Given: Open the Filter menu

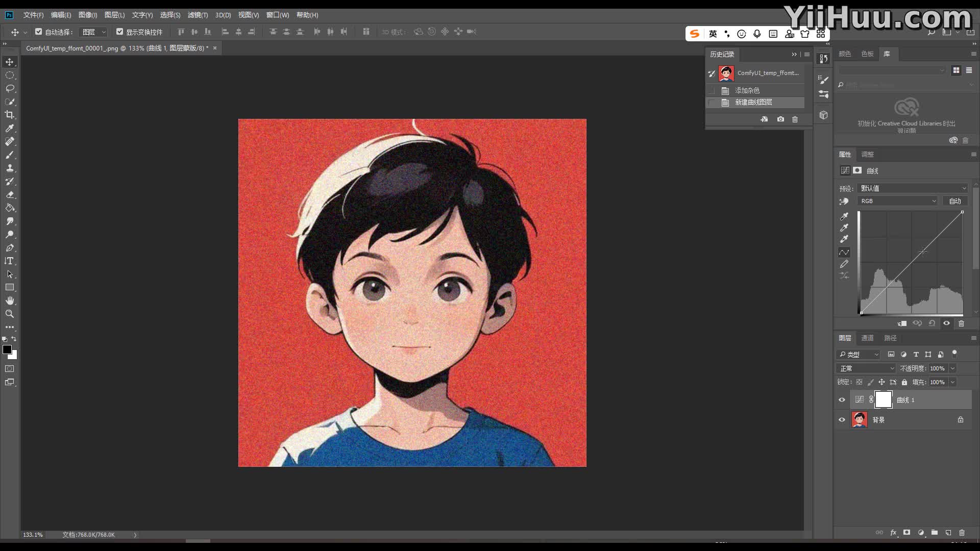Looking at the screenshot, I should click(x=198, y=15).
